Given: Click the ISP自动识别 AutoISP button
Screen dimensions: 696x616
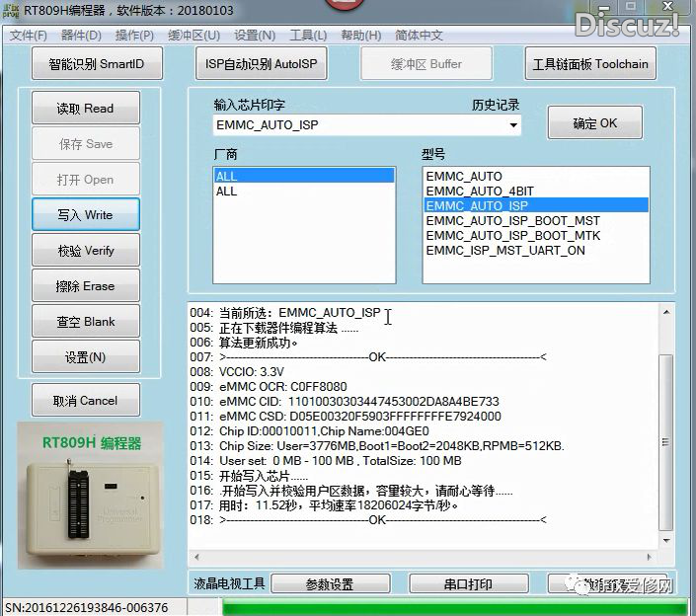Looking at the screenshot, I should pos(262,65).
